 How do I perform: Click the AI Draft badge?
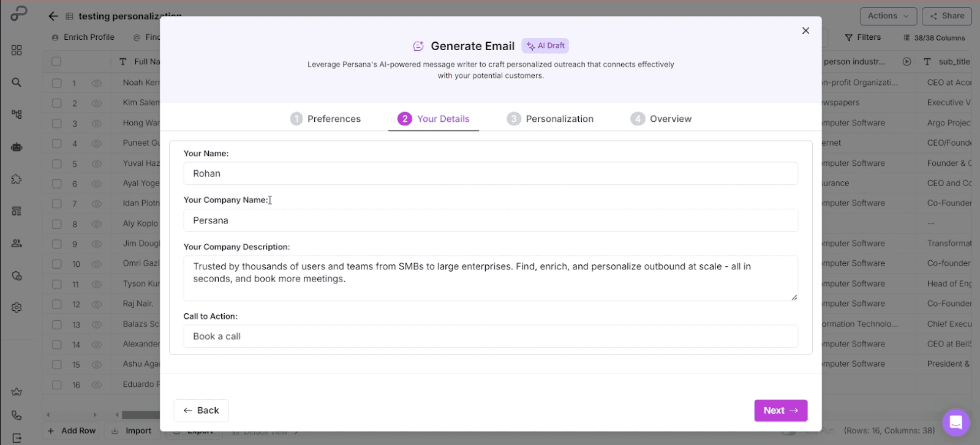(545, 46)
